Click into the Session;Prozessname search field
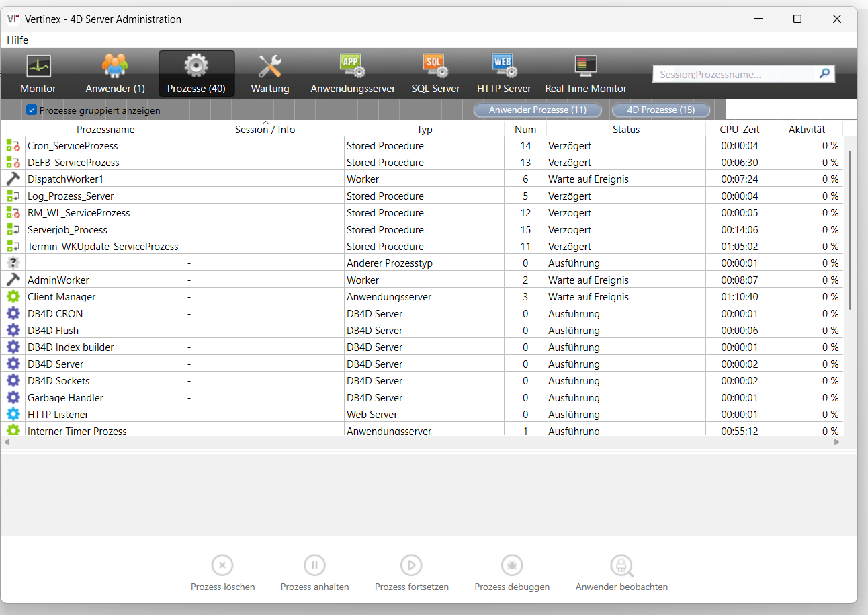 (734, 75)
